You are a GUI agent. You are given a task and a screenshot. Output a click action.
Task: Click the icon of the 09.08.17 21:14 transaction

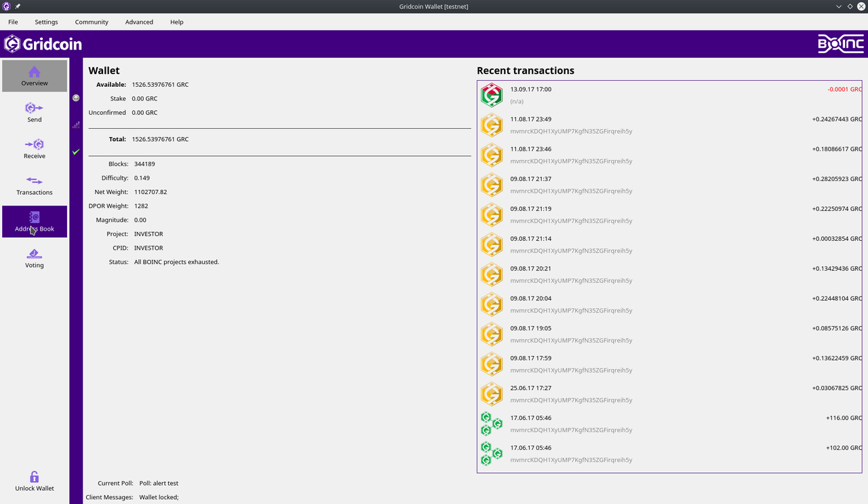pyautogui.click(x=492, y=244)
